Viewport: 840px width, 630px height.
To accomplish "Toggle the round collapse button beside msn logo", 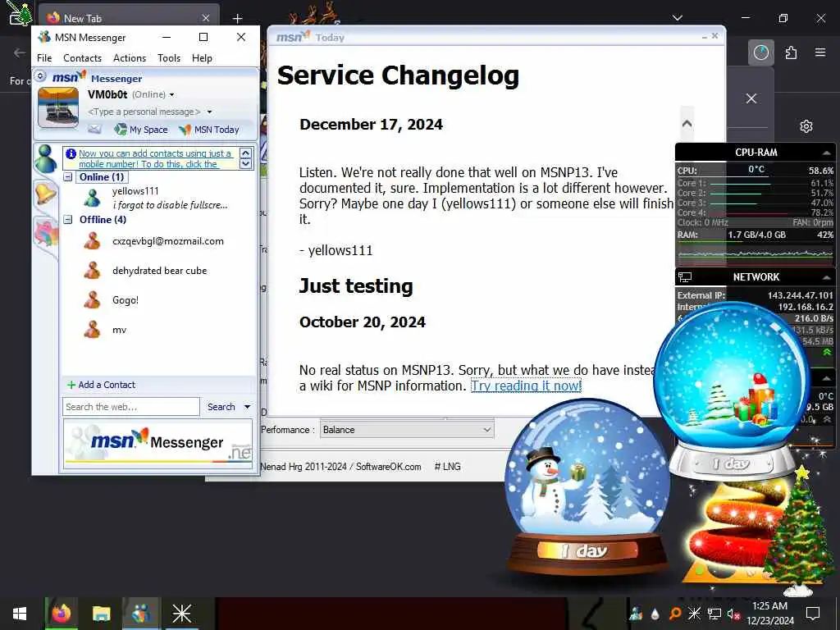I will click(40, 76).
